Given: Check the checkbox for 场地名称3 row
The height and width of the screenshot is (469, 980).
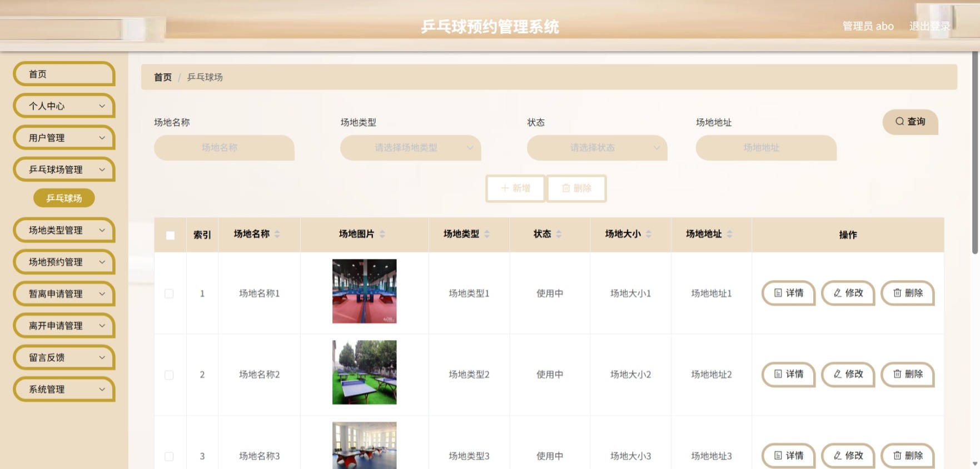Looking at the screenshot, I should click(x=169, y=456).
